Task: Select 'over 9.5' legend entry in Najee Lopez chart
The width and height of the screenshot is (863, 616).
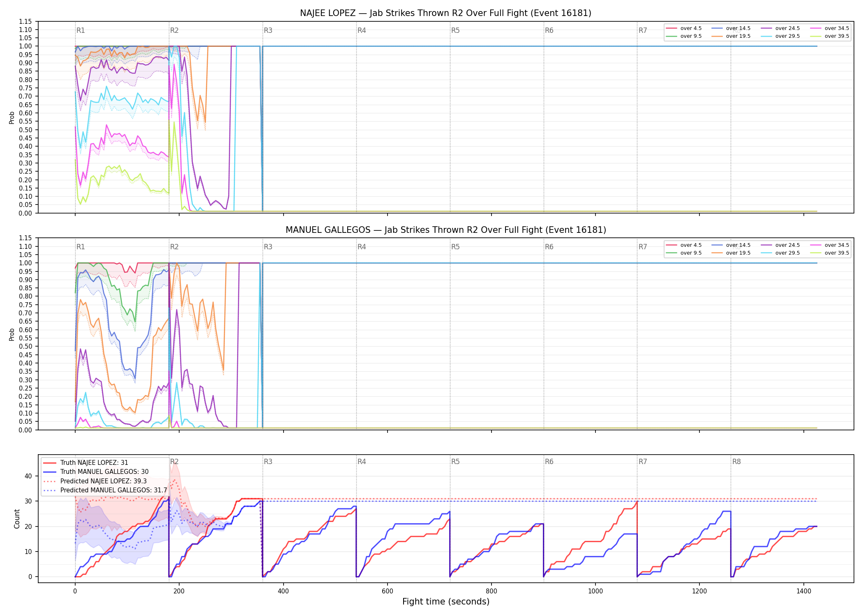Action: [684, 36]
